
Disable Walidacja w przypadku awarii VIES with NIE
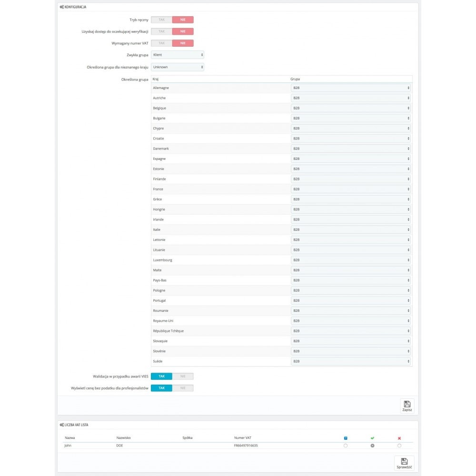coord(183,376)
